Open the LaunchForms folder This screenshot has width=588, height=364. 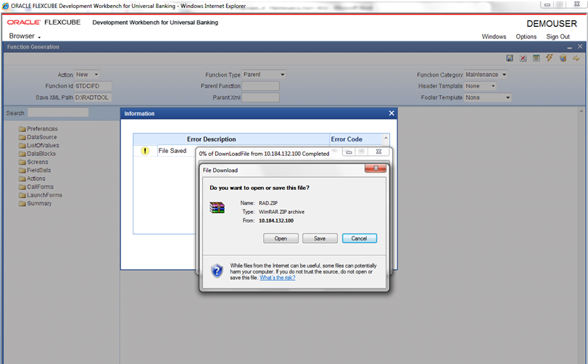pos(41,195)
